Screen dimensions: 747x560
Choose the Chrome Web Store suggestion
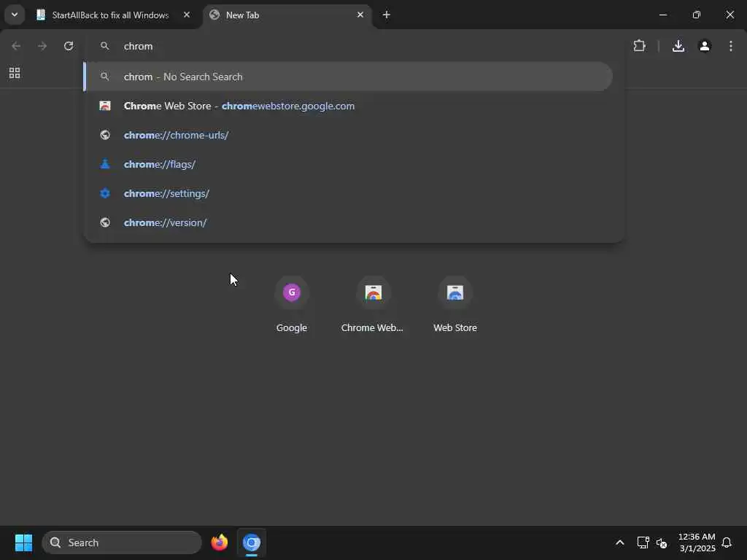348,106
